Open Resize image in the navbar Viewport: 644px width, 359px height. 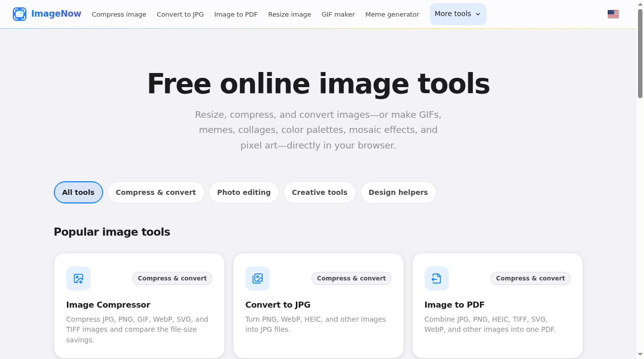(290, 15)
